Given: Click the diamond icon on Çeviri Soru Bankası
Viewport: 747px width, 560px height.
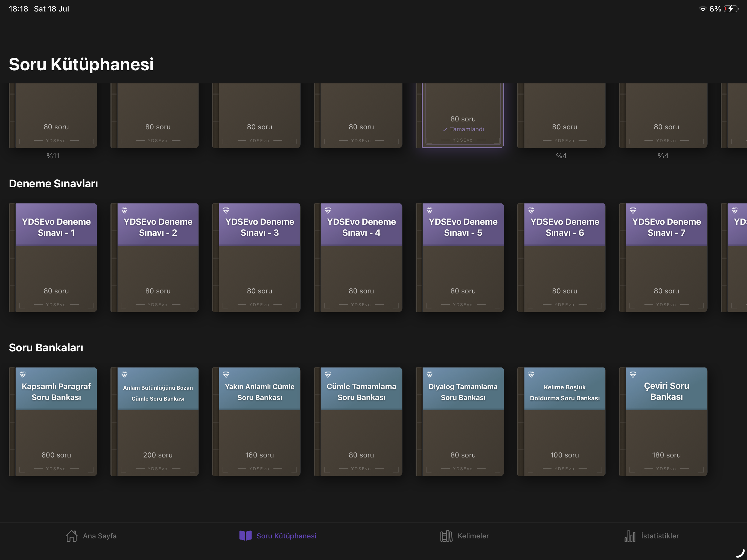Looking at the screenshot, I should (632, 374).
